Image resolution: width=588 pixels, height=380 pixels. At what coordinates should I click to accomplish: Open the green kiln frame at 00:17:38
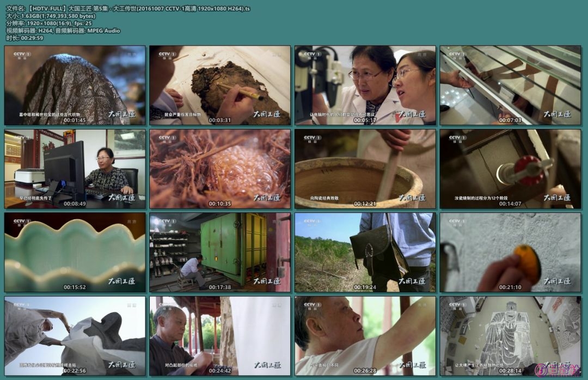220,253
